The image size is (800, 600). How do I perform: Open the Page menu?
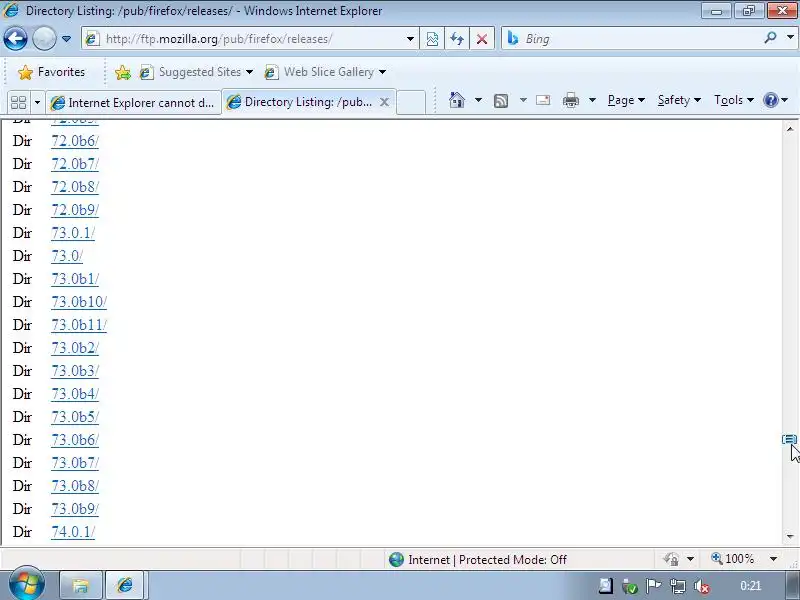coord(626,100)
